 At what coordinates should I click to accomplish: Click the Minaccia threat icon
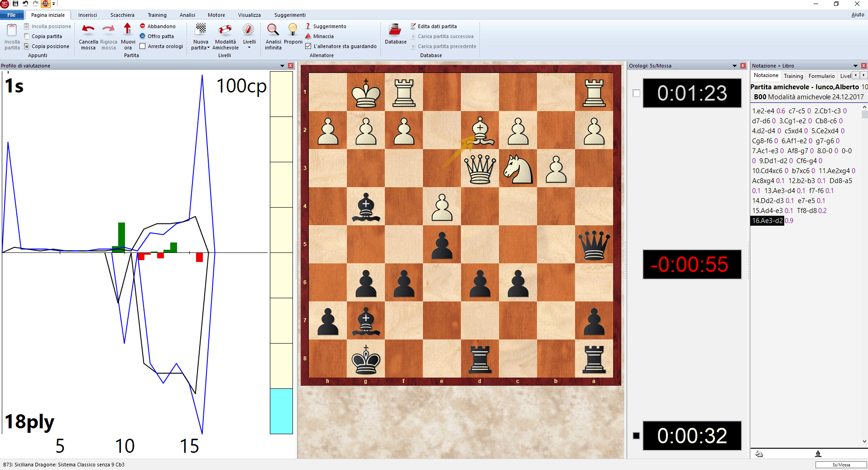[308, 36]
